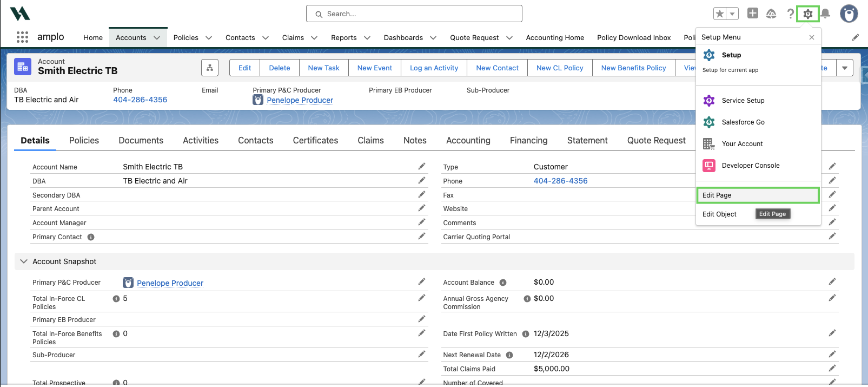Open Developer Console menu item
This screenshot has height=387, width=868.
(x=758, y=166)
